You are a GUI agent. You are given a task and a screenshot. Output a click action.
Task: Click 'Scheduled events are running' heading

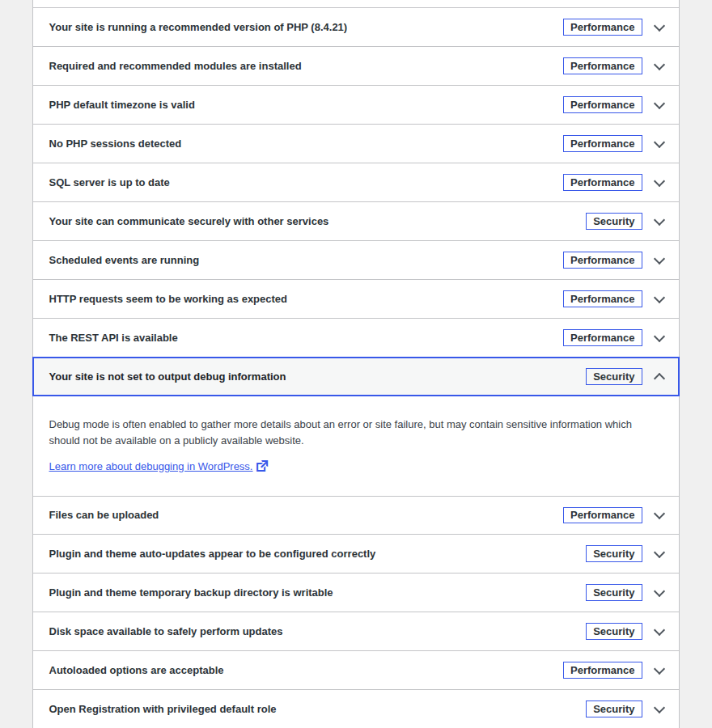(124, 260)
